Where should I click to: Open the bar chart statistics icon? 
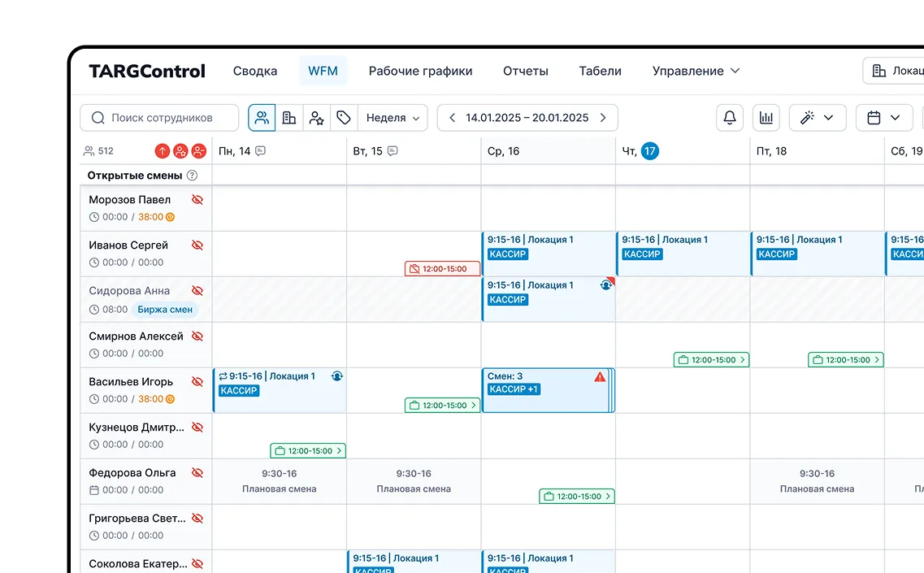[x=766, y=118]
